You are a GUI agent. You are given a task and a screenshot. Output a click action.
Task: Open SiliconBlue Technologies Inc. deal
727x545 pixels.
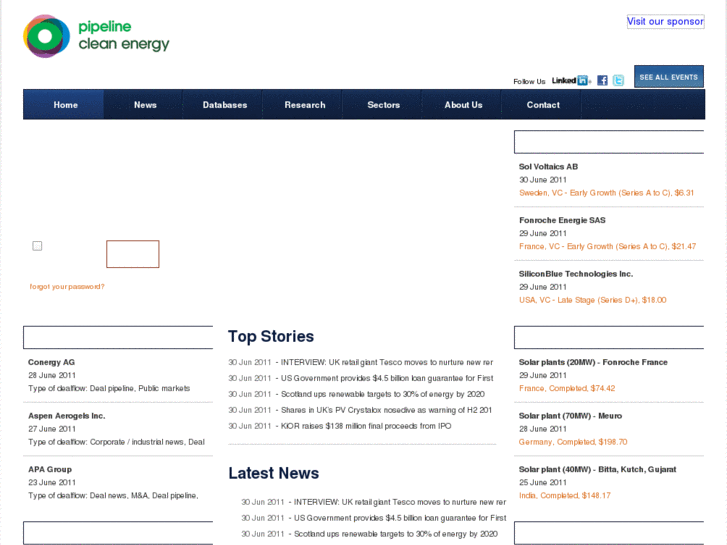(x=576, y=274)
